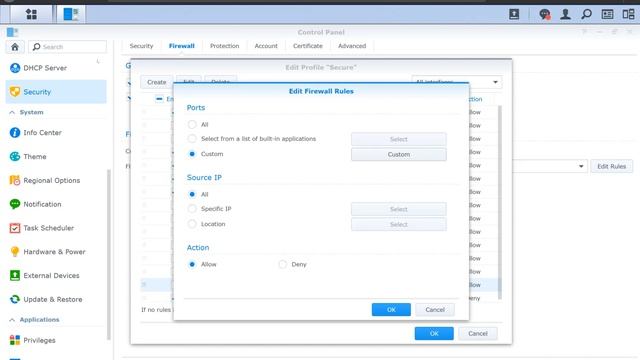This screenshot has height=360, width=640.
Task: Open the pilot view icon at far right
Action: 628,14
